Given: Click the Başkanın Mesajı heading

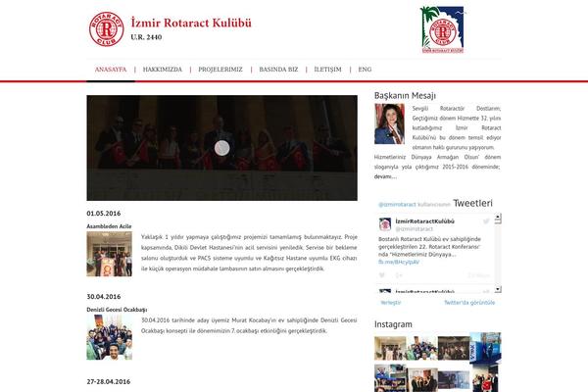Looking at the screenshot, I should point(405,96).
